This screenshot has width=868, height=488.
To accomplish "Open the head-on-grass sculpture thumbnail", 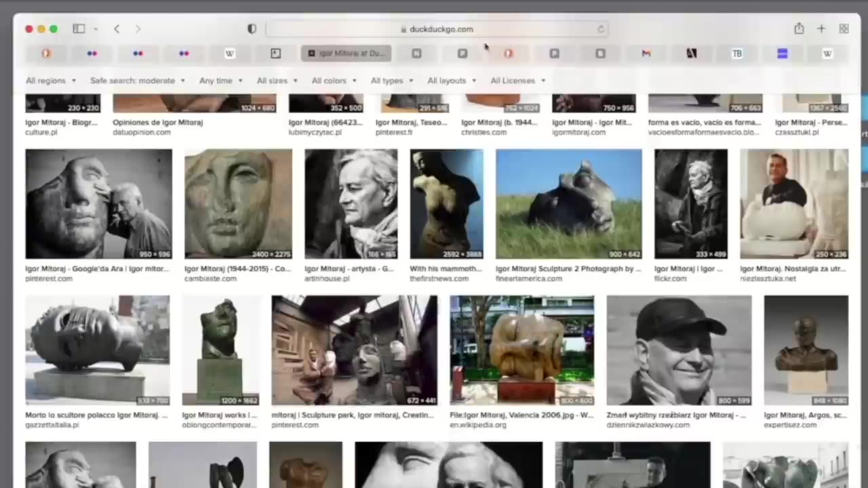I will 569,204.
